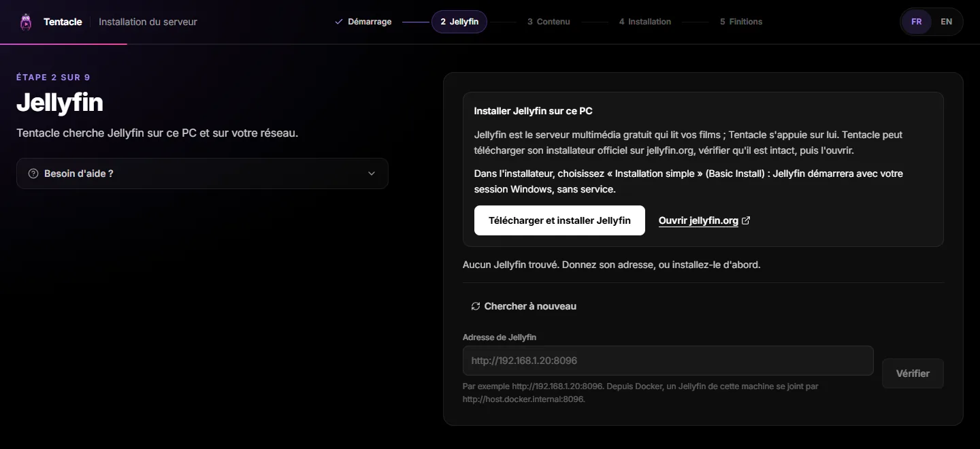Click the checkmark icon next to Démarrage
980x449 pixels.
(339, 22)
